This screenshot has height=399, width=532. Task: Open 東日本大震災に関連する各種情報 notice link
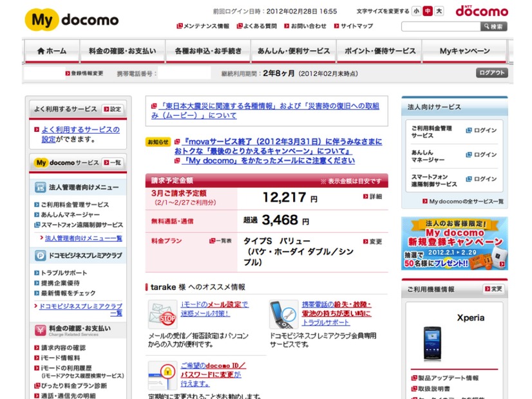265,111
